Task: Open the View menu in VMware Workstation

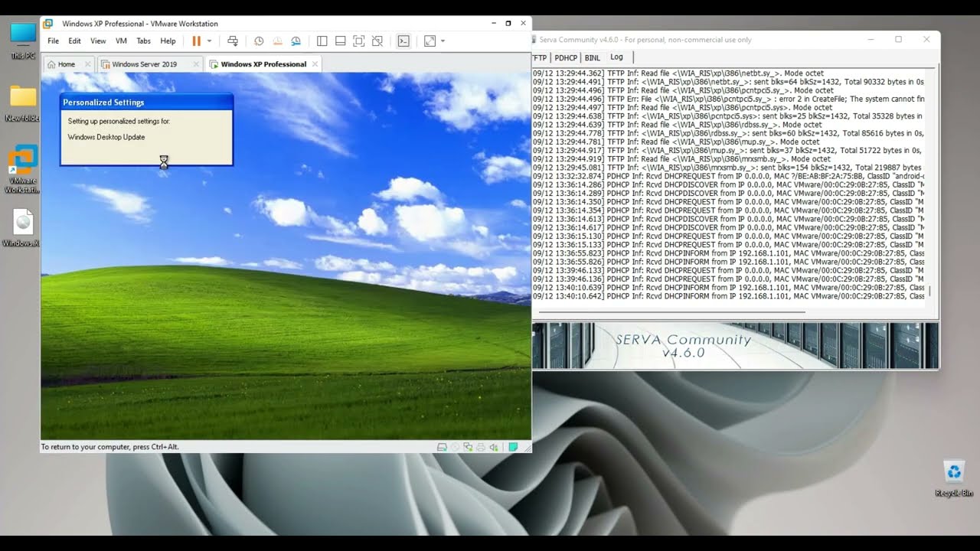Action: pos(98,41)
